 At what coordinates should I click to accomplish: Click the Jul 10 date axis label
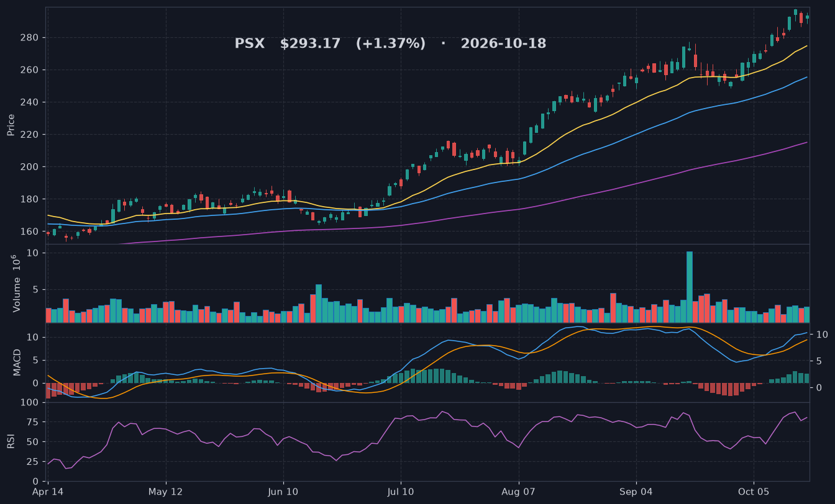pos(401,492)
